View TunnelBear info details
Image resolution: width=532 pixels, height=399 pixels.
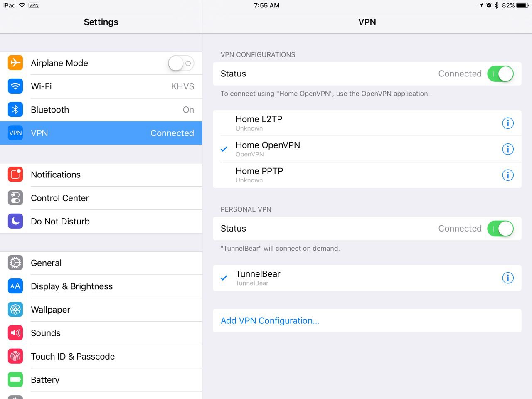(507, 278)
